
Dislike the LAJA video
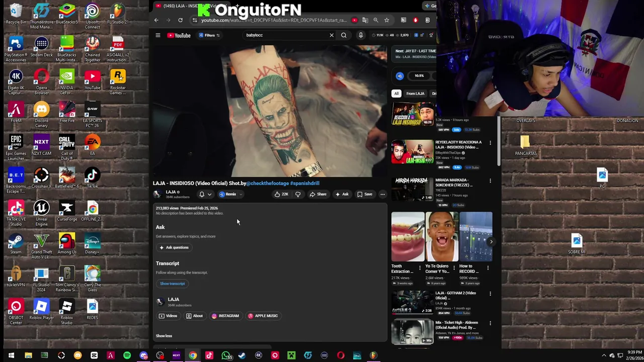click(298, 194)
